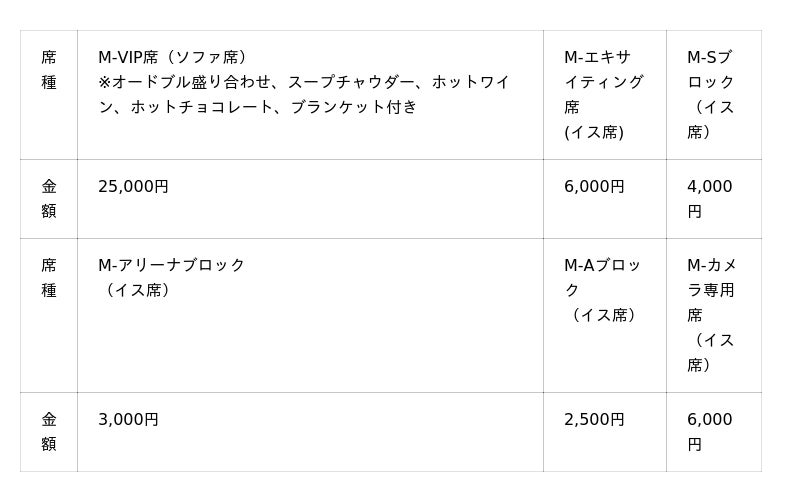
Task: Select the M-エキサイティング席 cell heading
Action: point(603,82)
